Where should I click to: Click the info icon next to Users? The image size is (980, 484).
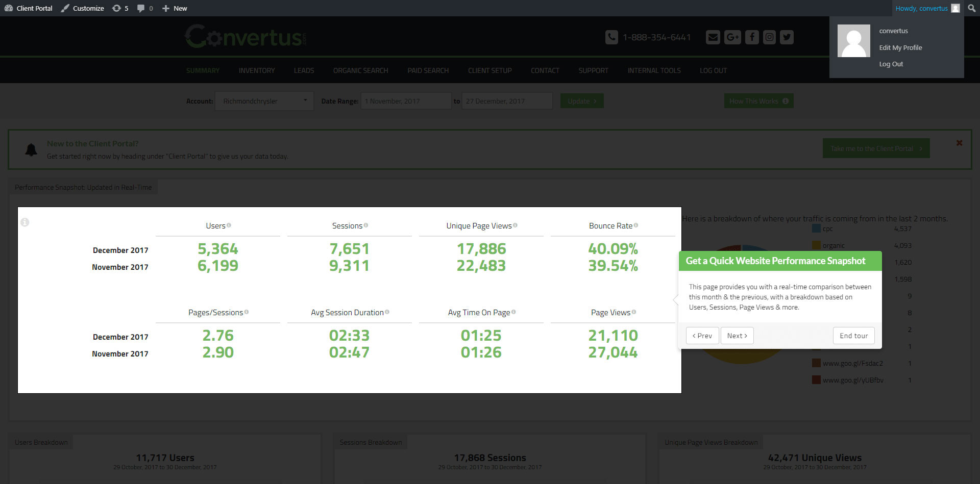229,225
